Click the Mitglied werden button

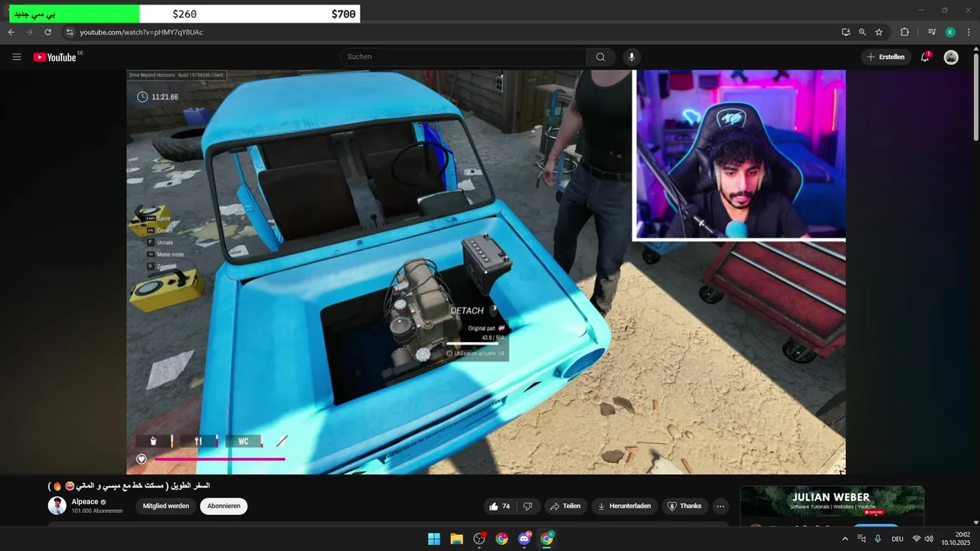coord(166,506)
